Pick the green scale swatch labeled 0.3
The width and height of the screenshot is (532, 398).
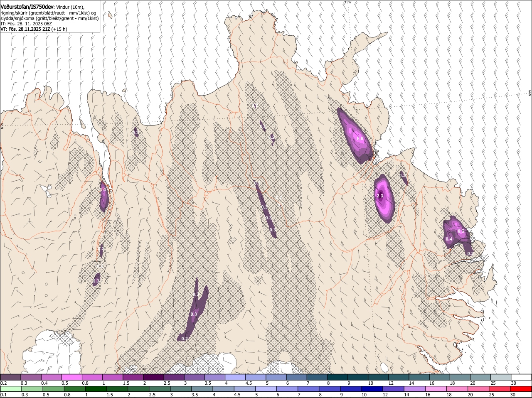point(32,389)
